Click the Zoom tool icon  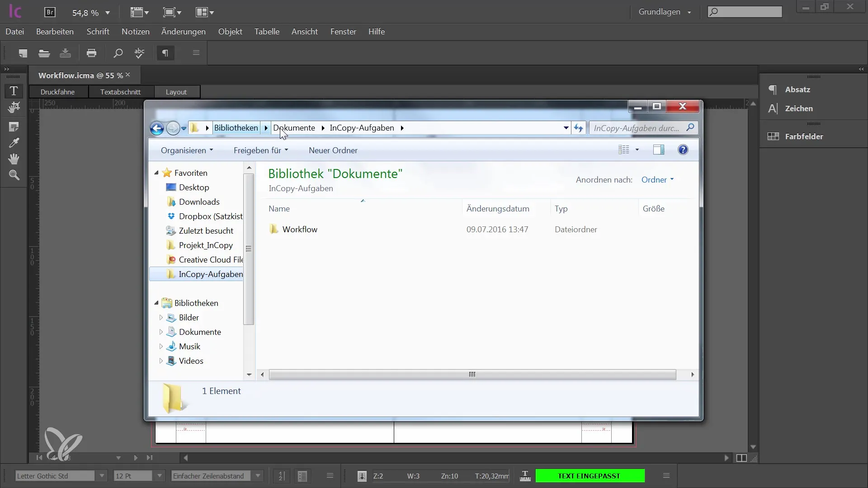tap(14, 174)
